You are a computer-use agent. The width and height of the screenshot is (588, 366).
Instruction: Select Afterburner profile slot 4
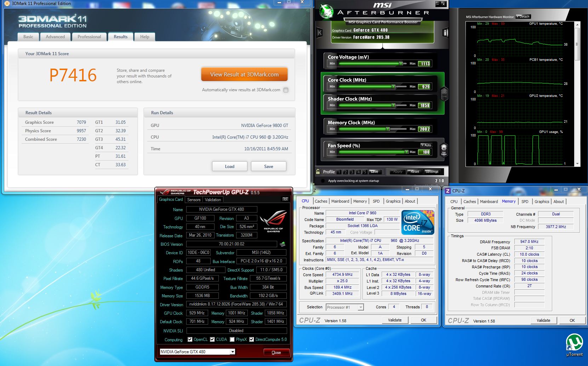[358, 172]
